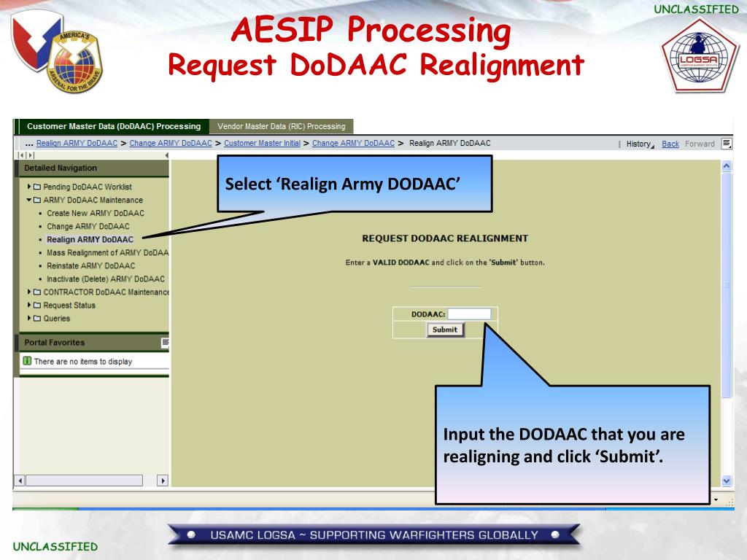Expand Request Status folder

pos(29,306)
